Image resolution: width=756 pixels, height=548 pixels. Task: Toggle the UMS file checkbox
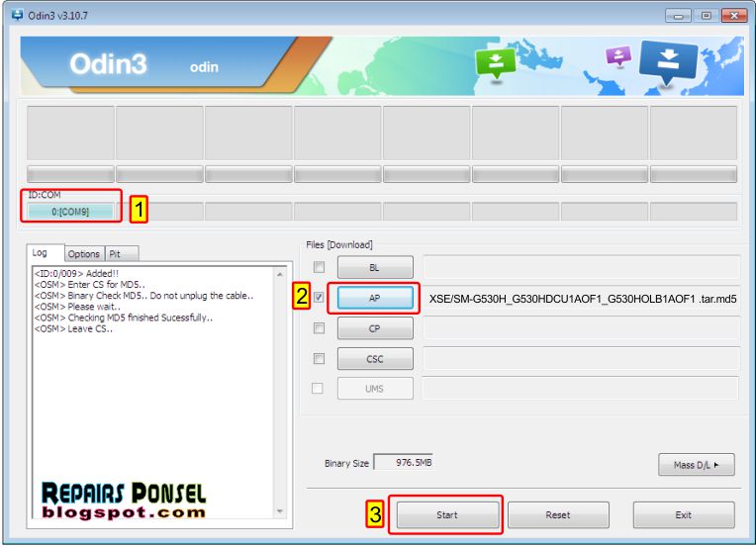(318, 388)
